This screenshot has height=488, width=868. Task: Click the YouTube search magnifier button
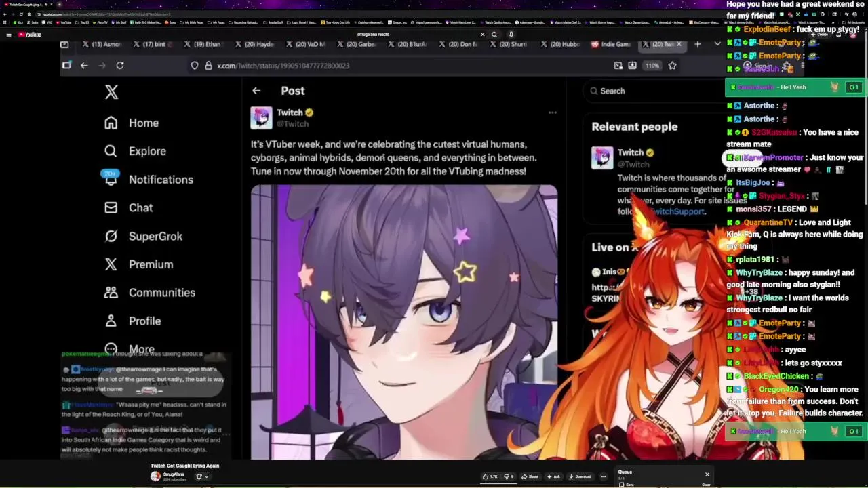[x=494, y=35]
